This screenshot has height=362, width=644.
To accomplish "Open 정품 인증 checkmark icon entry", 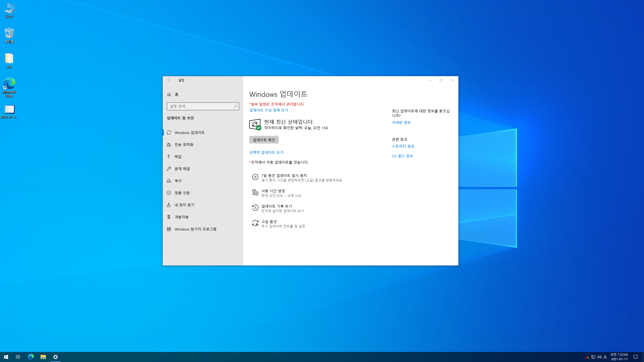I will click(x=169, y=193).
